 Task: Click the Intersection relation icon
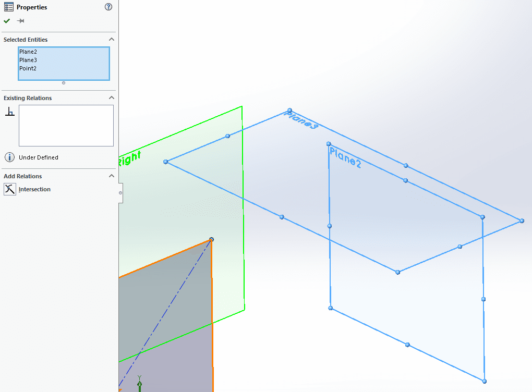click(10, 189)
